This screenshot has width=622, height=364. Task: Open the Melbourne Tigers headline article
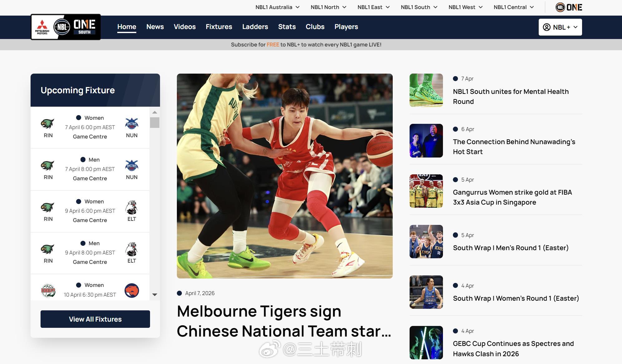click(284, 321)
